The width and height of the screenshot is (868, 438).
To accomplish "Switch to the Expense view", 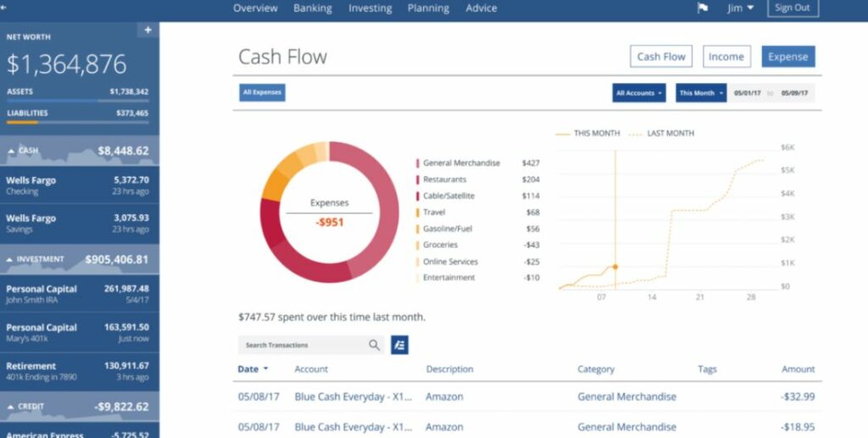I will click(787, 57).
